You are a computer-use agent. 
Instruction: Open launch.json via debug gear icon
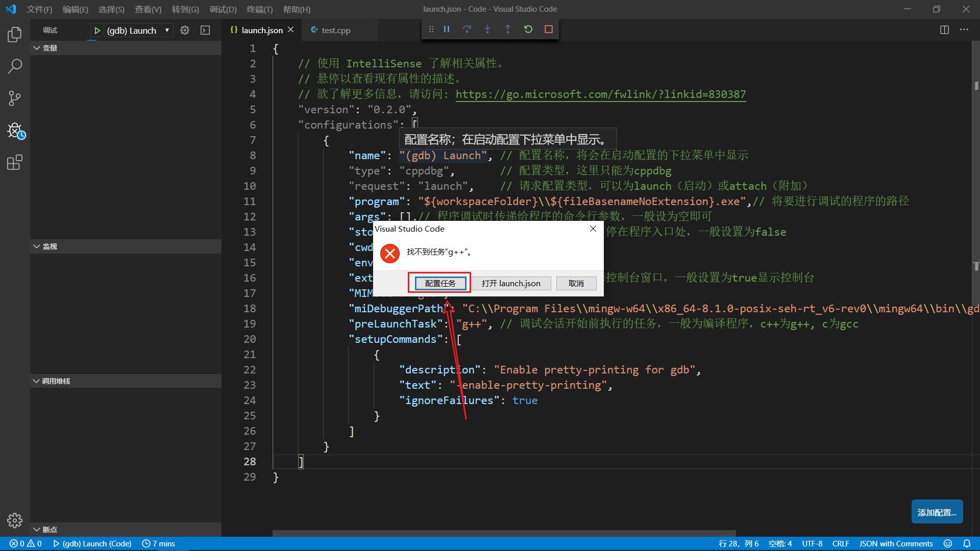pyautogui.click(x=185, y=31)
